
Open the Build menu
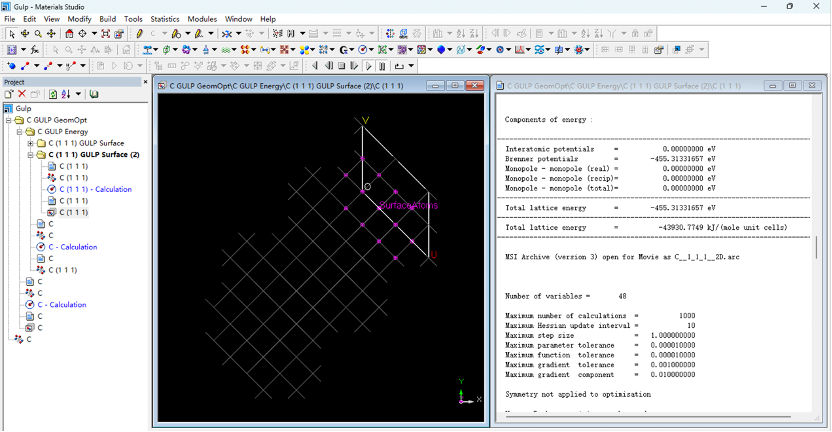coord(108,19)
